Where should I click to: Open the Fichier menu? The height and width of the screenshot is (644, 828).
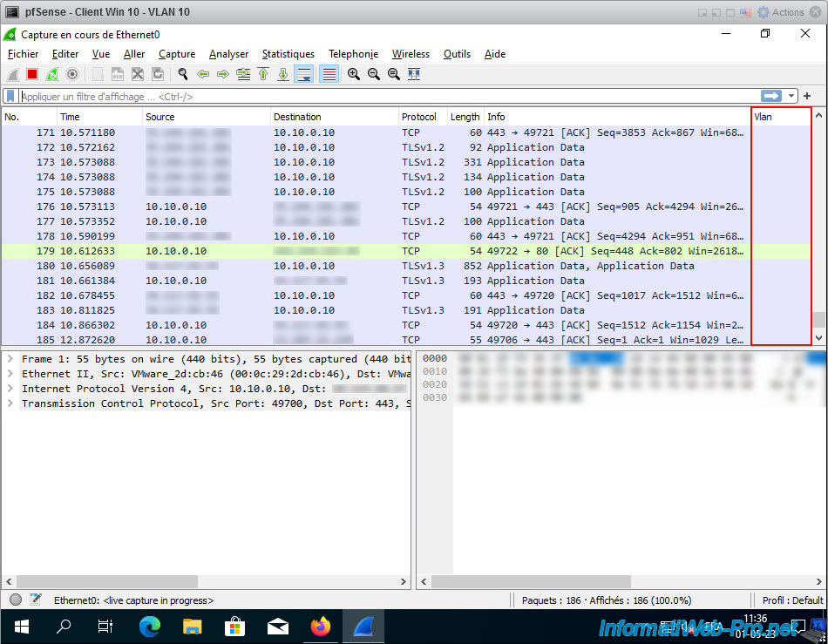(x=23, y=54)
